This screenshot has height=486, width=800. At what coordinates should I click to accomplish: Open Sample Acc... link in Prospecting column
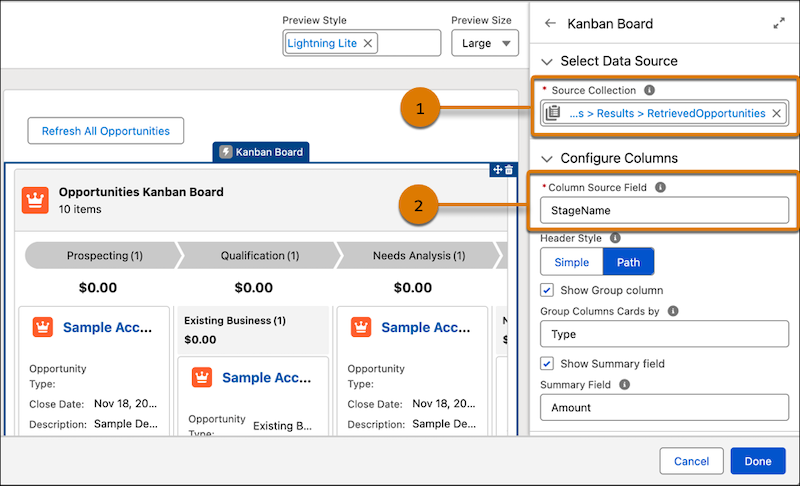tap(107, 327)
